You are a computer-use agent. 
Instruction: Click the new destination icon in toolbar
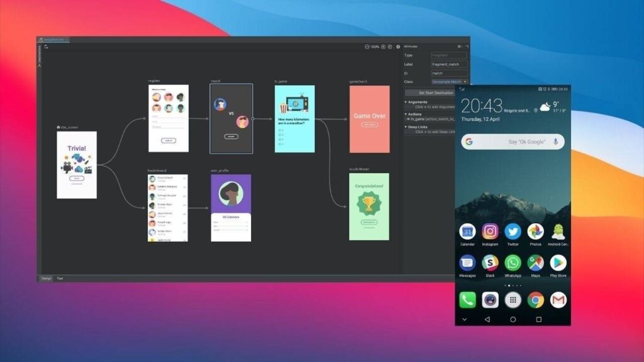point(46,47)
